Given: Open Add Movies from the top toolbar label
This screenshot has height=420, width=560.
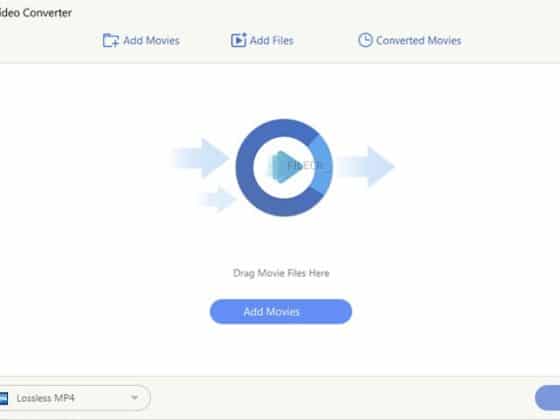Looking at the screenshot, I should [151, 40].
